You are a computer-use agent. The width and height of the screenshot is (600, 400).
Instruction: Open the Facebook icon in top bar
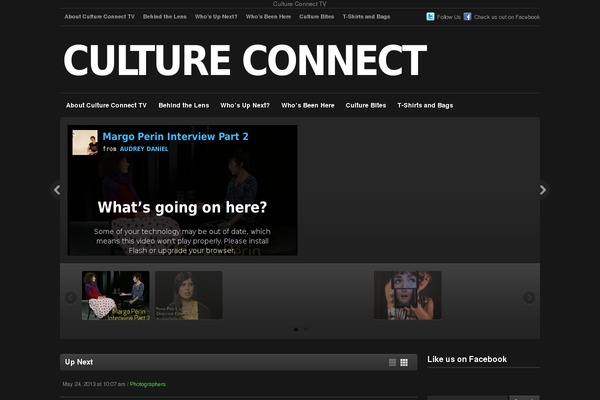tap(467, 16)
